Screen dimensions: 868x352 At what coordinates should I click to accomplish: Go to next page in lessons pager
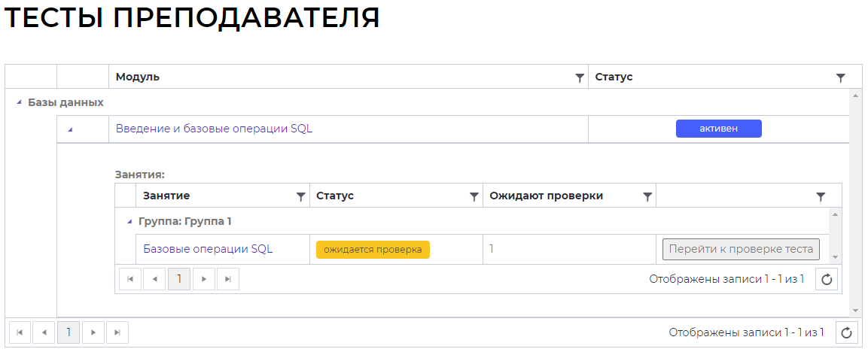click(x=204, y=280)
